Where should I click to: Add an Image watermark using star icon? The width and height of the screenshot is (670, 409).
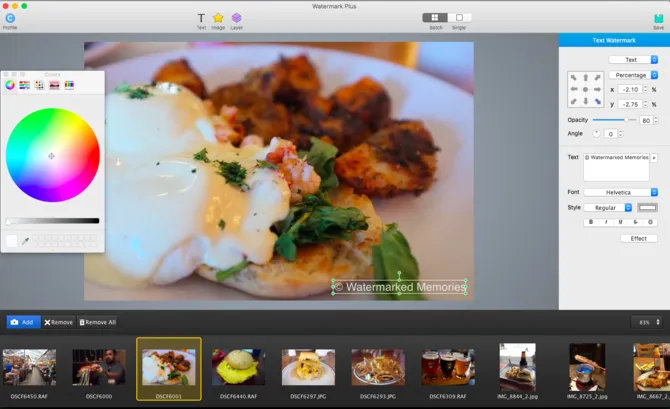[x=218, y=18]
